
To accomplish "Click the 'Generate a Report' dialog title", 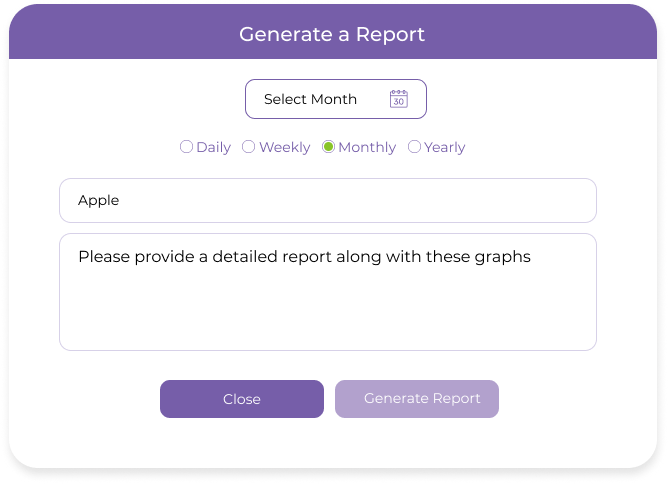I will click(x=332, y=34).
